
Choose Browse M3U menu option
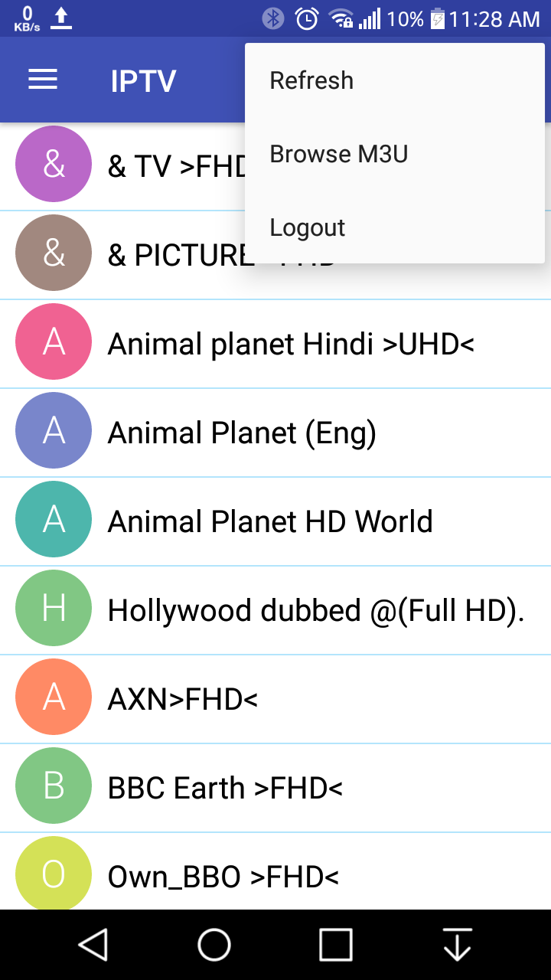tap(395, 154)
